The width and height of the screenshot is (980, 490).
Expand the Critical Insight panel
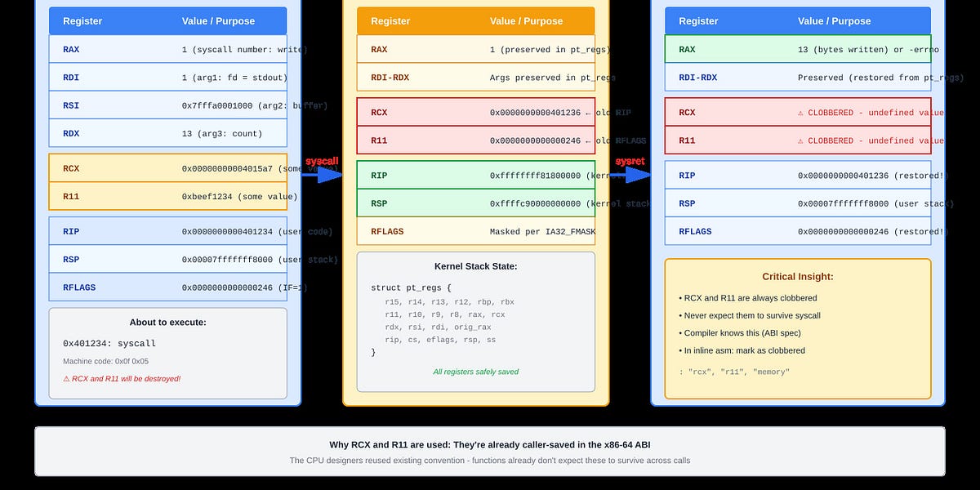coord(798,327)
